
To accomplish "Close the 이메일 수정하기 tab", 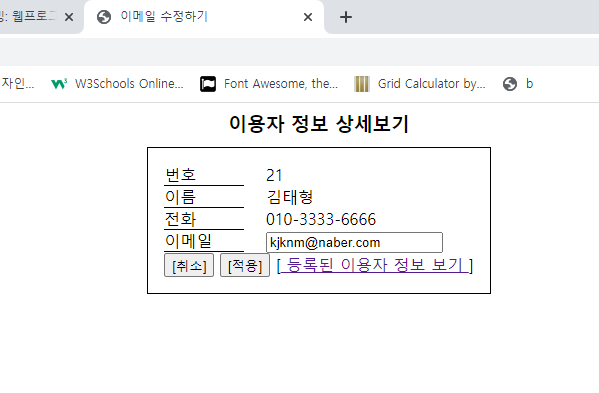I will (x=308, y=17).
